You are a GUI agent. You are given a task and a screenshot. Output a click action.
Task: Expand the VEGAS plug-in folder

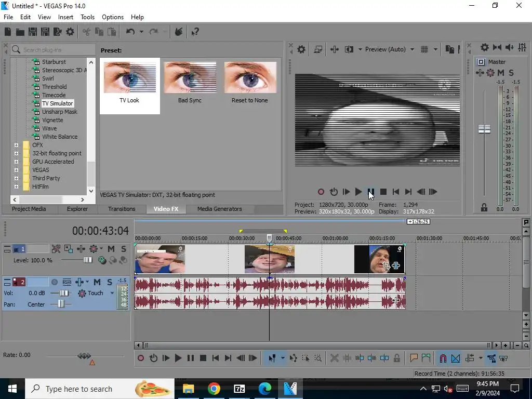[16, 170]
